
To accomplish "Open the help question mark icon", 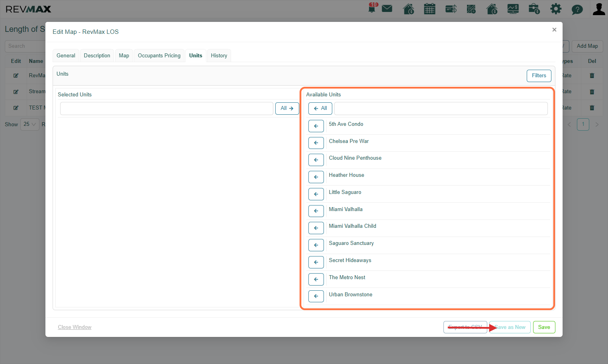I will [x=577, y=9].
